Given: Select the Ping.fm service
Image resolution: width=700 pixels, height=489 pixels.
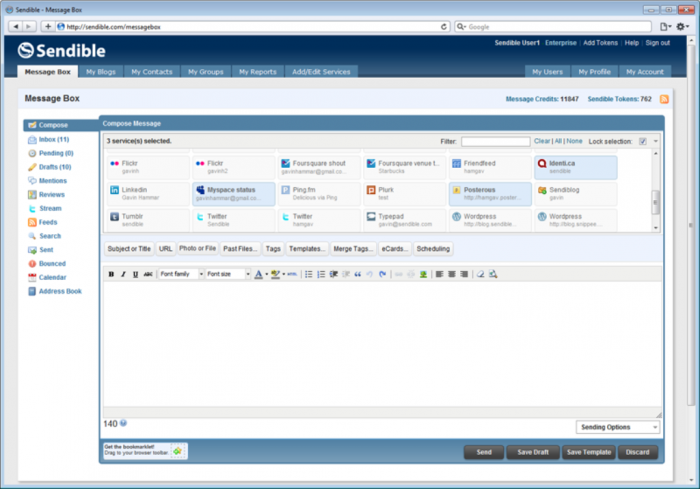Looking at the screenshot, I should (x=319, y=193).
